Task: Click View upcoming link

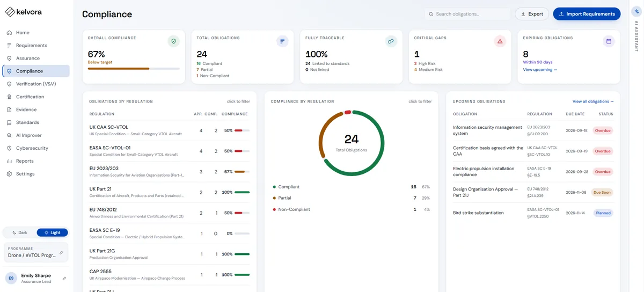Action: [540, 70]
